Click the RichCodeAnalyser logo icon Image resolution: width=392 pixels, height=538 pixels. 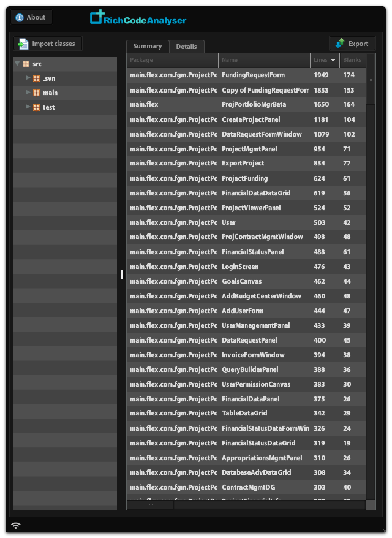pyautogui.click(x=97, y=18)
